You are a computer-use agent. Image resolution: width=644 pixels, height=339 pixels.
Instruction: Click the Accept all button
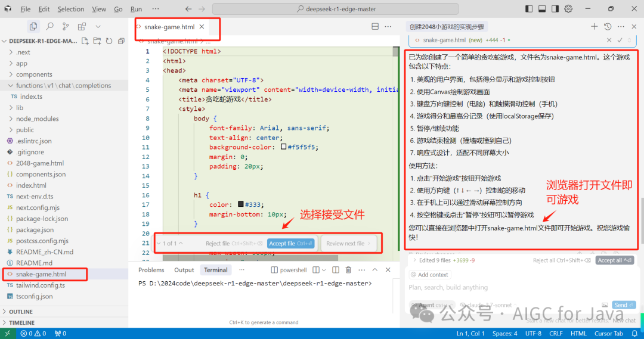614,260
